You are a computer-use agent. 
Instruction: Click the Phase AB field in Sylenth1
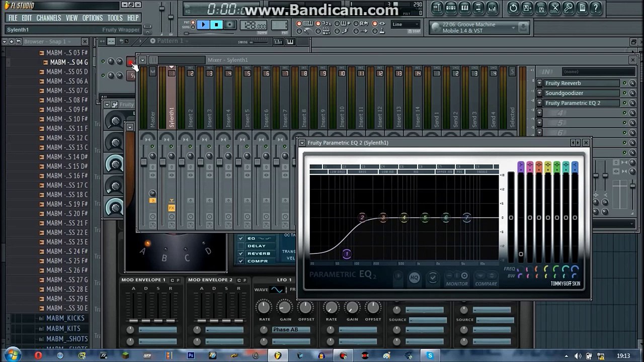point(291,330)
